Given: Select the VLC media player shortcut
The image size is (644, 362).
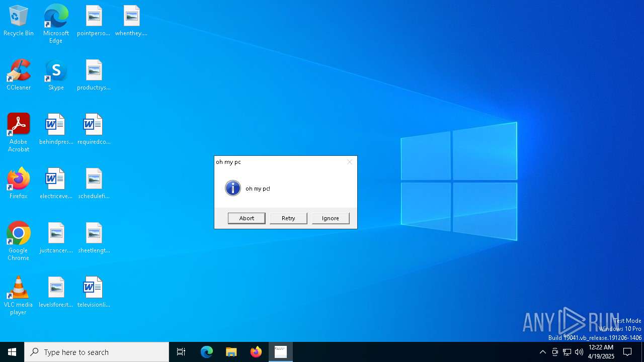Looking at the screenshot, I should click(19, 296).
